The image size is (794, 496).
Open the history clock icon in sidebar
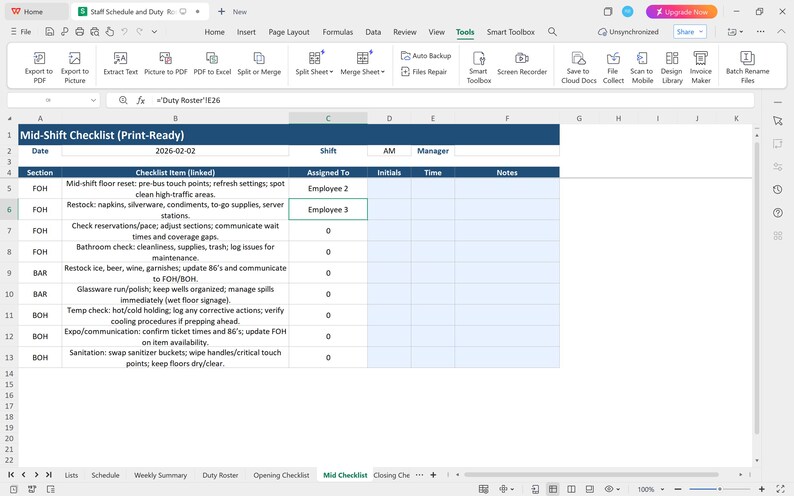[778, 189]
